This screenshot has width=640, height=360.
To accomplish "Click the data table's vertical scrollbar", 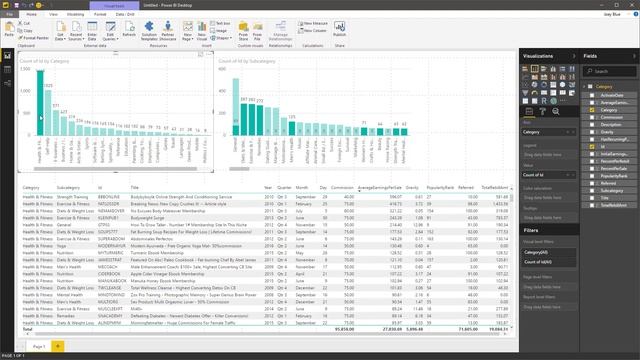I will click(511, 197).
